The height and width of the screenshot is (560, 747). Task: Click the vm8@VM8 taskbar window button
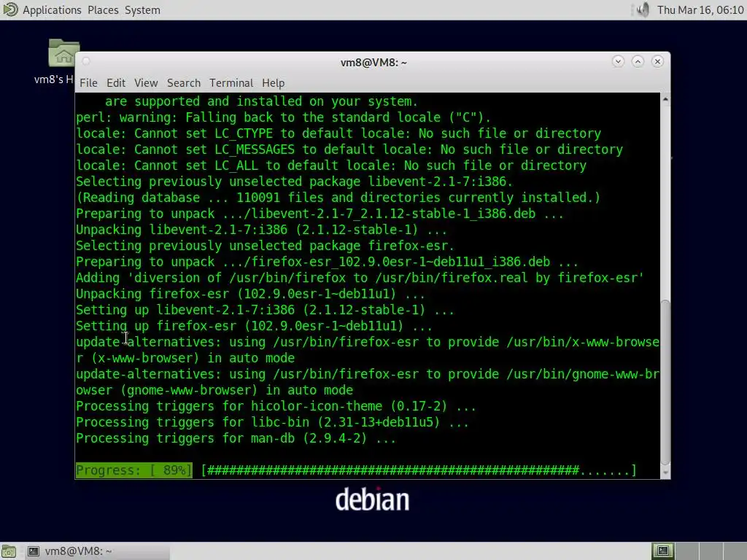click(97, 551)
